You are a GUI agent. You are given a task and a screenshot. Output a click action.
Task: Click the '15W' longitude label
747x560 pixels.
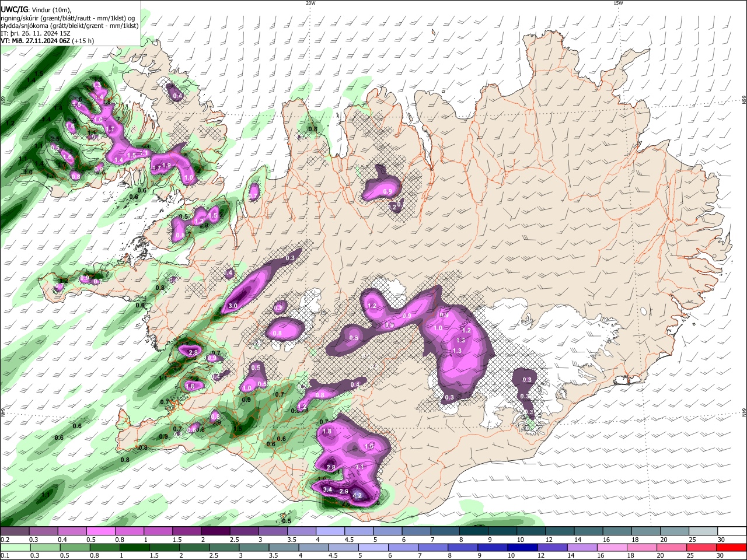(x=618, y=3)
